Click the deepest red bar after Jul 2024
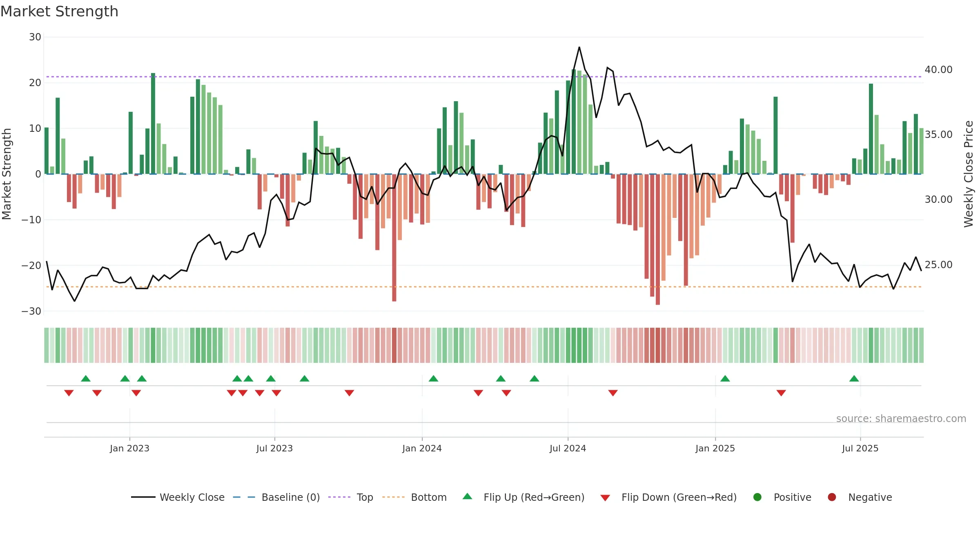The height and width of the screenshot is (551, 980). coord(658,240)
